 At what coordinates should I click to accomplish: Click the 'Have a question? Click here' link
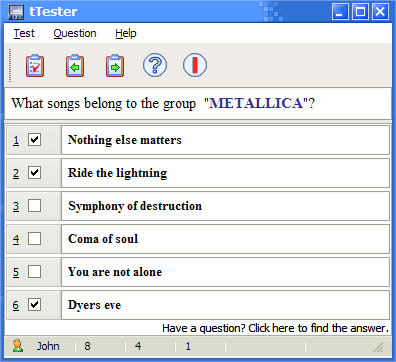[x=276, y=328]
